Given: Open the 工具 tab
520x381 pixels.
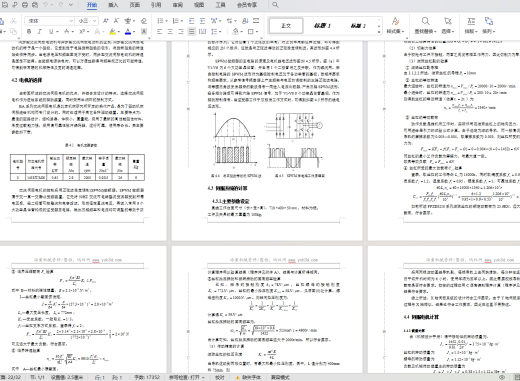Looking at the screenshot, I should pos(220,5).
